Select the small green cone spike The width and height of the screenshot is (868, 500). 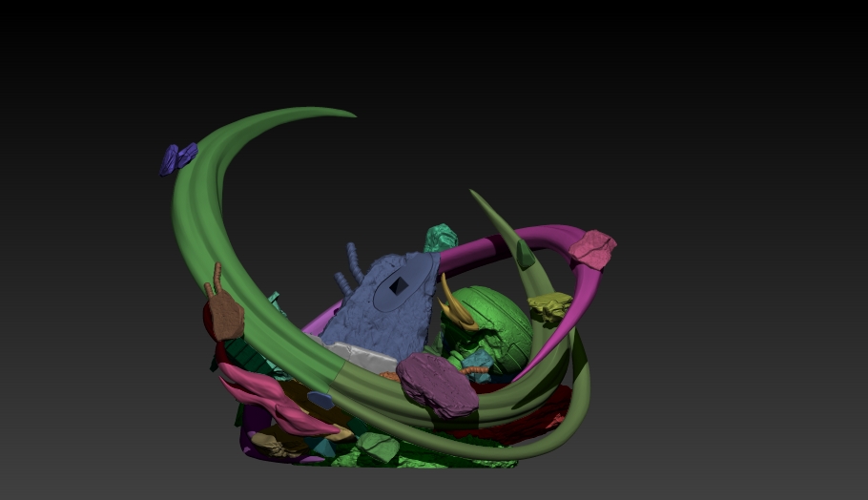pyautogui.click(x=525, y=255)
